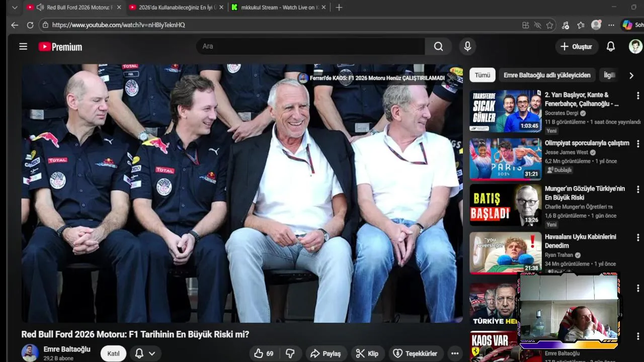Add this page to favorites with the star
644x362 pixels.
pos(550,25)
